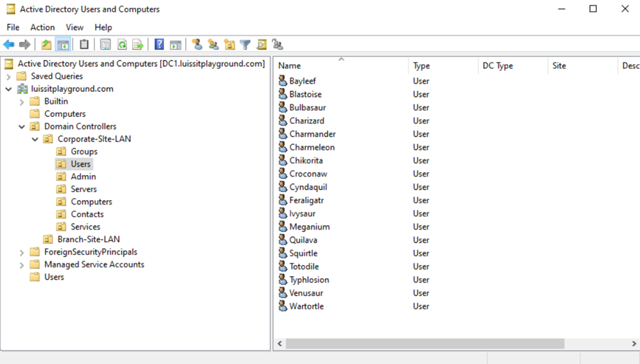Sort list by Type column header

[x=443, y=66]
